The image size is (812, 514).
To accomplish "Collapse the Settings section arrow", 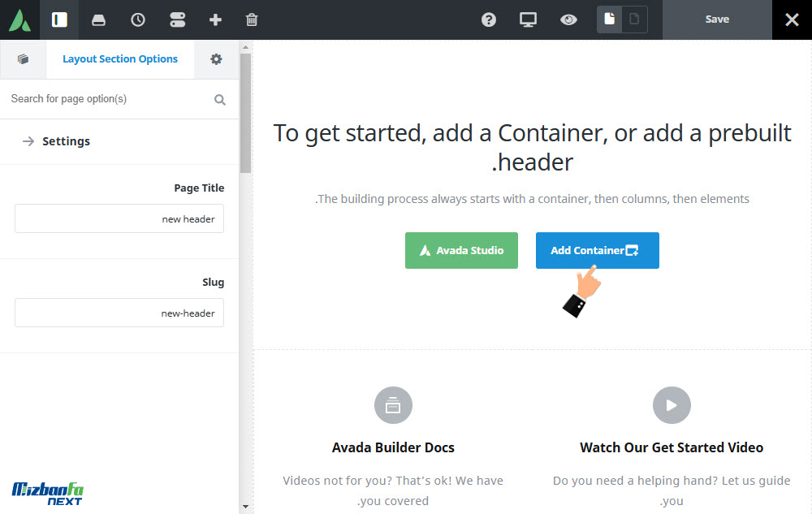I will point(28,140).
